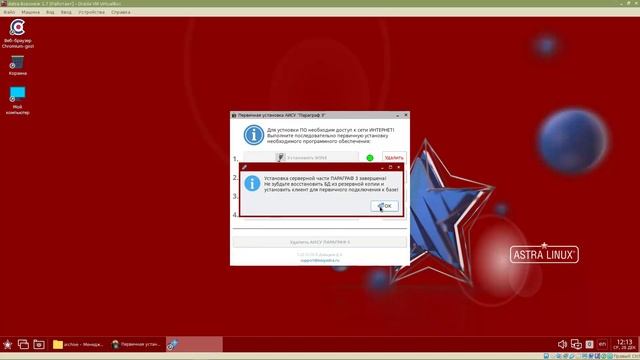Click the window switcher icon in taskbar
Image resolution: width=640 pixels, height=360 pixels.
click(23, 344)
